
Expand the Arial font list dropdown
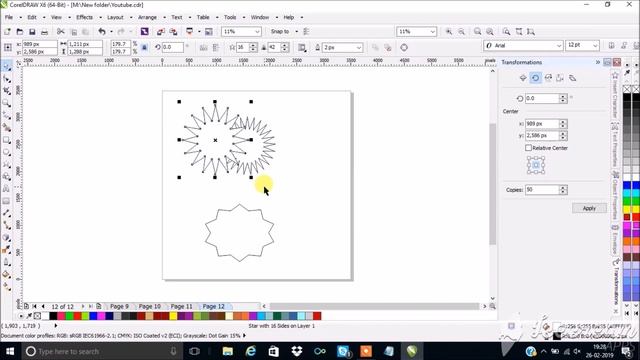(x=559, y=46)
